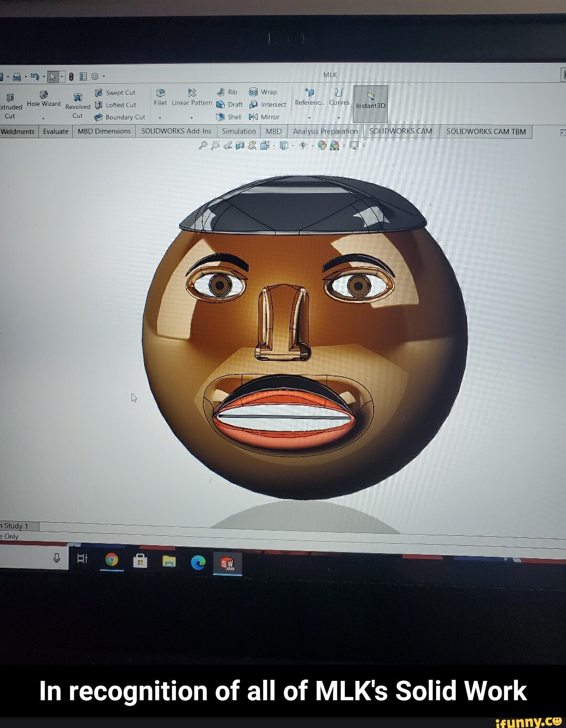The width and height of the screenshot is (566, 728).
Task: Click the microphone in taskbar search
Action: [x=57, y=559]
